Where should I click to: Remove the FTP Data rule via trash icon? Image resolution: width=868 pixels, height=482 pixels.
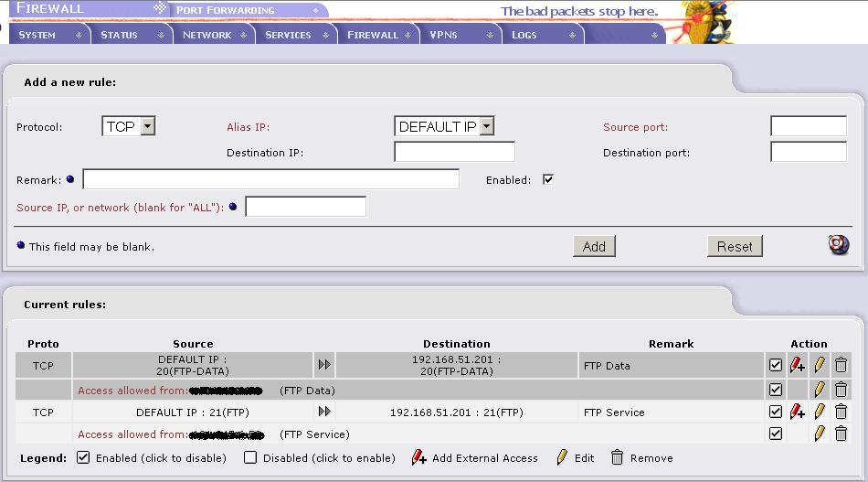click(x=841, y=365)
